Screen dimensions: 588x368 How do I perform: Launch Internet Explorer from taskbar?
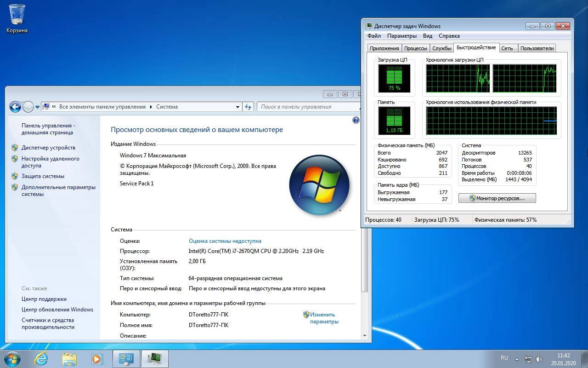(41, 359)
